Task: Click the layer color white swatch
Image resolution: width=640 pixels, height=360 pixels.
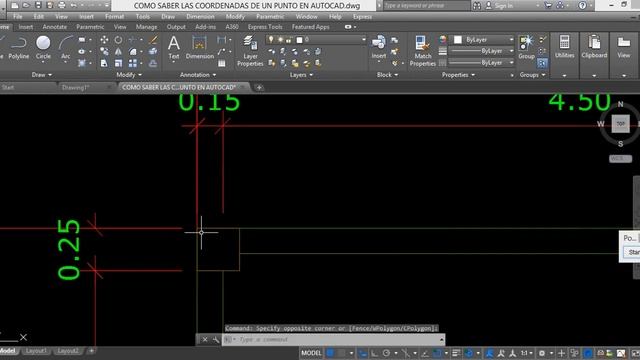Action: (299, 40)
